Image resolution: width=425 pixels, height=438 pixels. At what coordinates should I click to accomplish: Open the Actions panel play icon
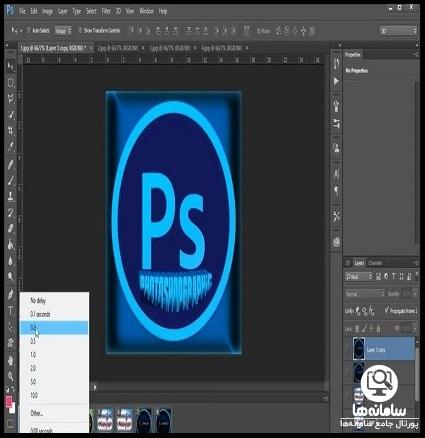click(336, 81)
